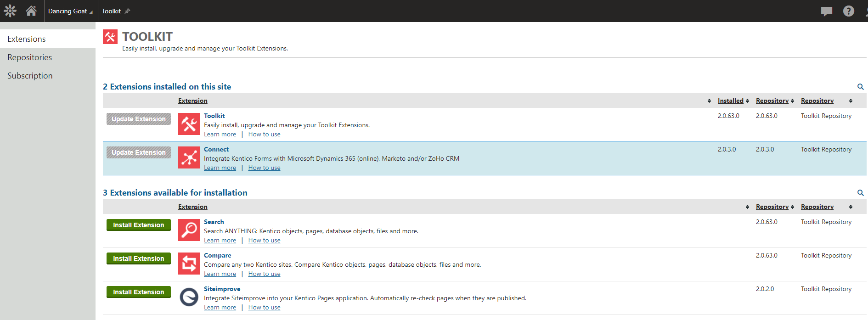Click Extension column header in installed table
The width and height of the screenshot is (868, 320).
coord(193,101)
